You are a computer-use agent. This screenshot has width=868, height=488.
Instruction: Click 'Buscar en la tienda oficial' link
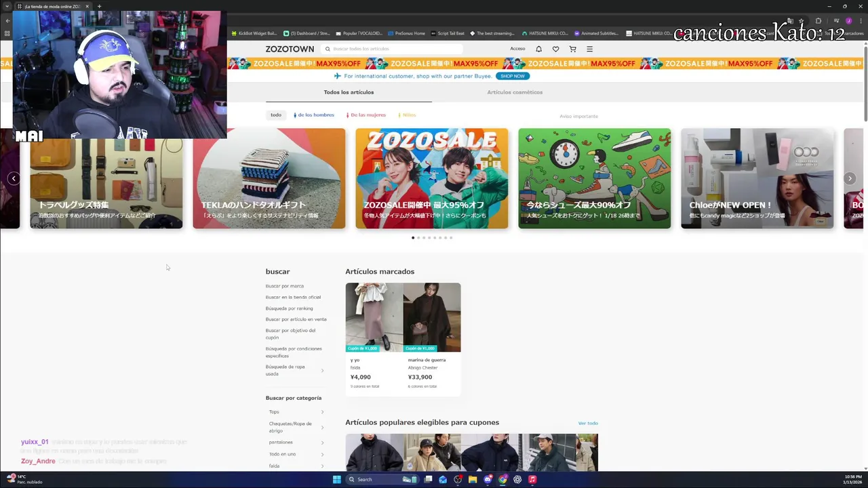(293, 297)
